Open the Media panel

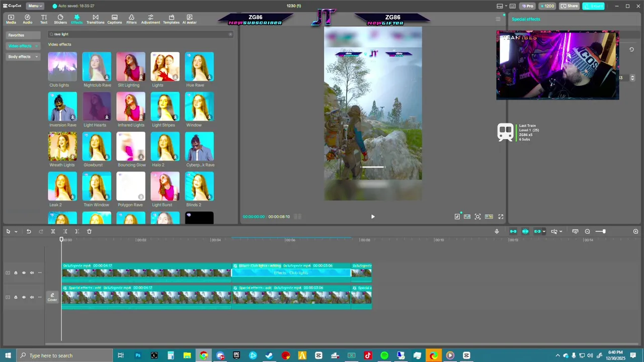(x=11, y=19)
